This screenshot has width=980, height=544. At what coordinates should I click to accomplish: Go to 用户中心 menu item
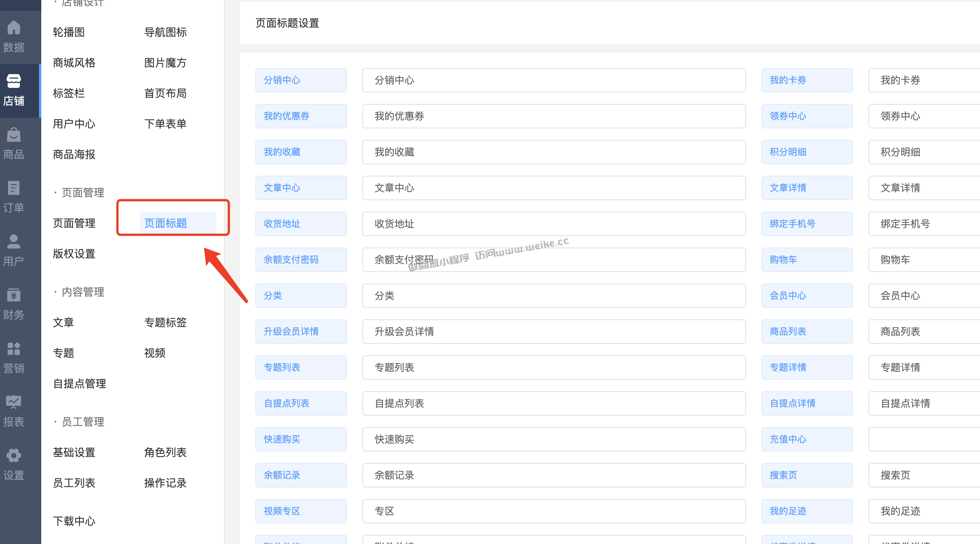click(74, 124)
